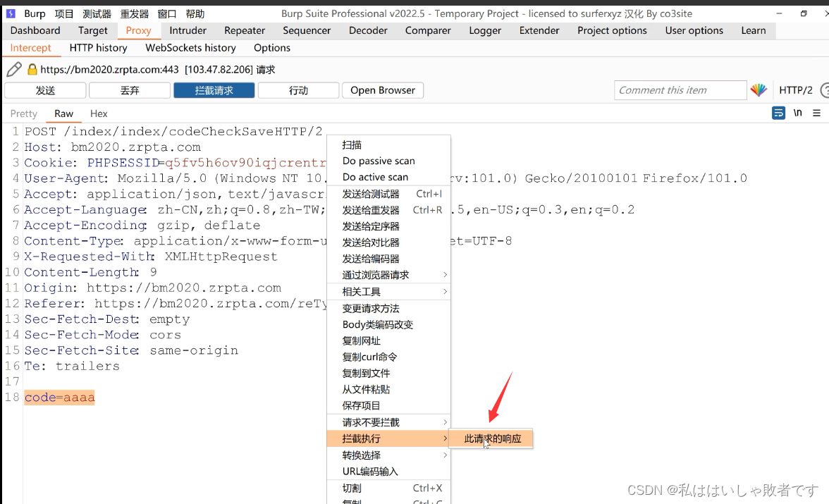
Task: Choose 发送给编码器 menu entry
Action: 389,259
